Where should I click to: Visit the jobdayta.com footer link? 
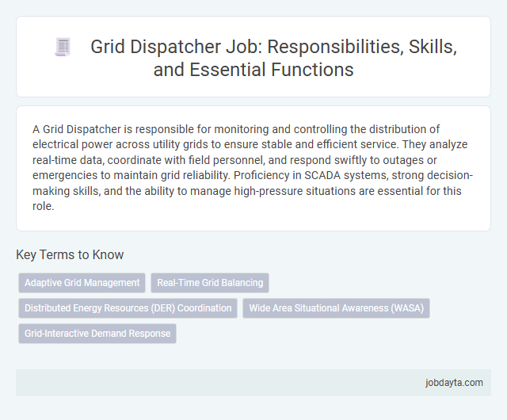click(x=454, y=383)
